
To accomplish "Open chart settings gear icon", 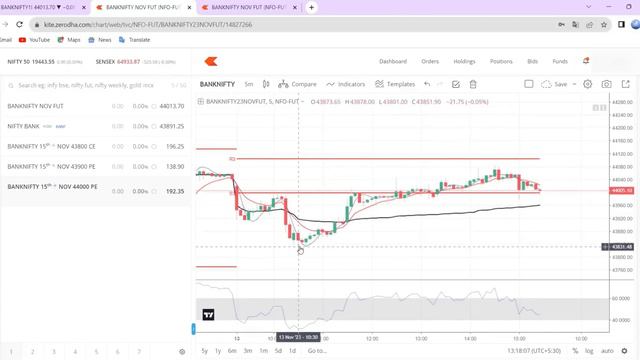I will pos(587,84).
